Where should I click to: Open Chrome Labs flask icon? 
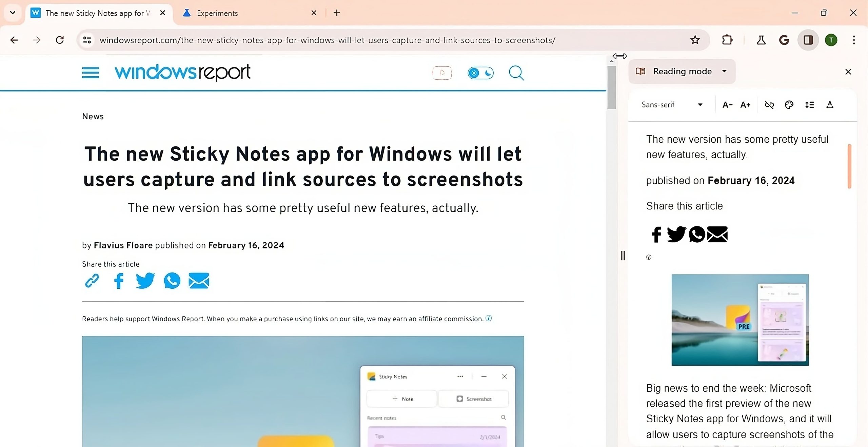click(761, 40)
